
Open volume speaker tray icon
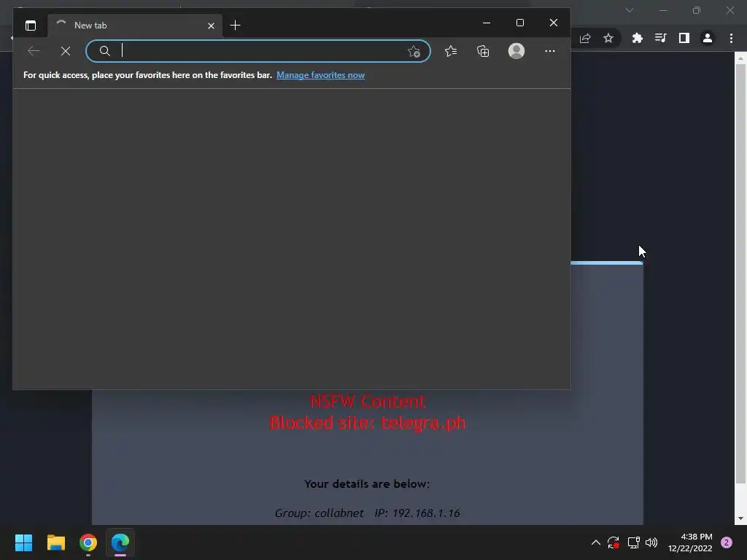(651, 542)
